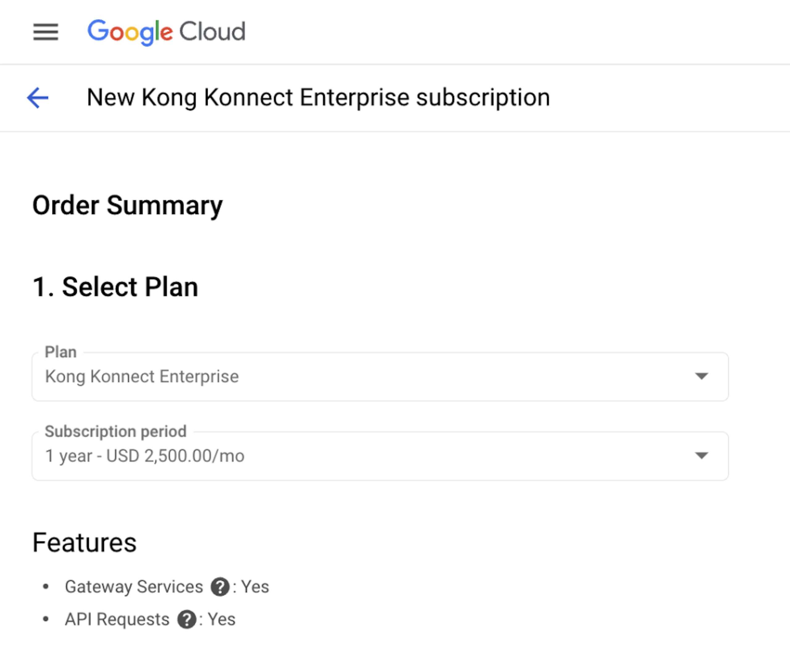The height and width of the screenshot is (672, 790).
Task: Click the 'Plan' field label
Action: click(60, 352)
